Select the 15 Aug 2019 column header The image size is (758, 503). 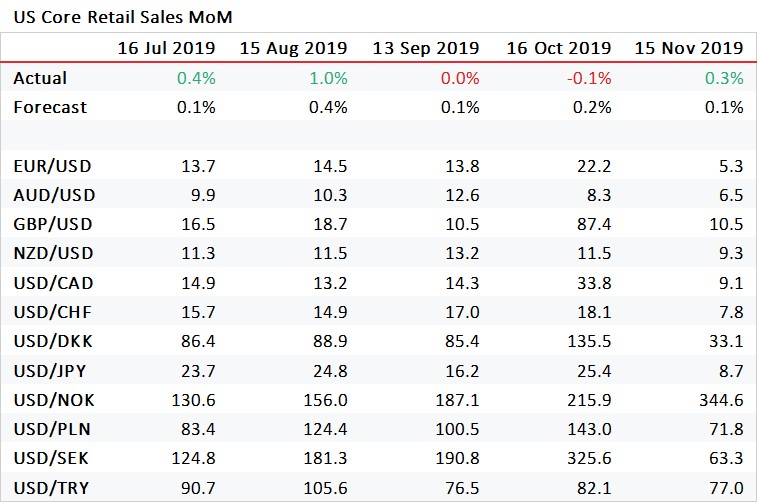tap(293, 48)
